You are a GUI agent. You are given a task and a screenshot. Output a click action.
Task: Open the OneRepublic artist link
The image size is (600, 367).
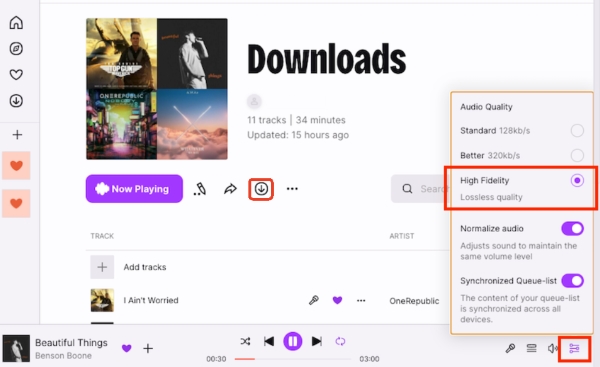pyautogui.click(x=414, y=301)
